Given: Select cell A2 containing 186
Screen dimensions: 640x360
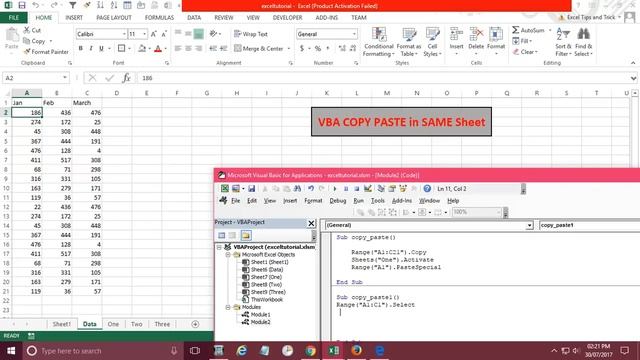Looking at the screenshot, I should [x=27, y=112].
